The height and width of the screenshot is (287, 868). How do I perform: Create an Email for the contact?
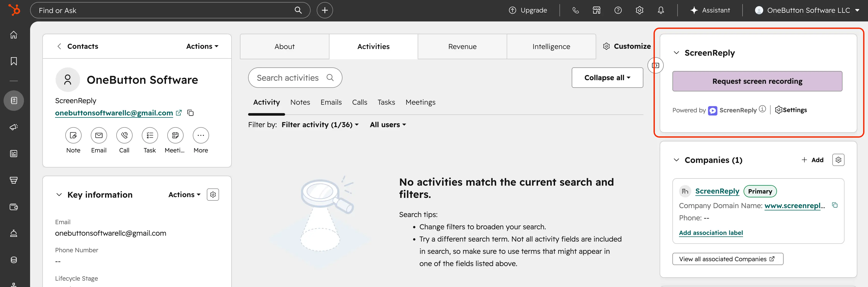99,136
